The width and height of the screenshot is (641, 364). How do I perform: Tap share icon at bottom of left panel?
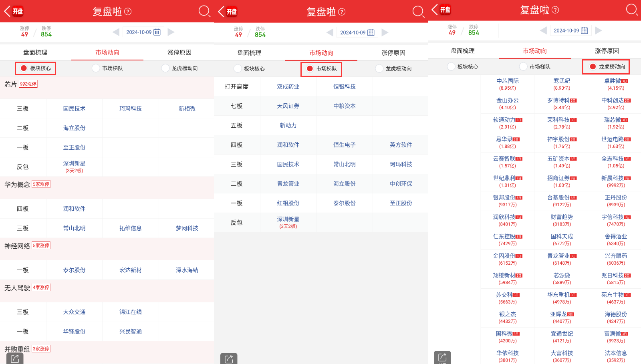coord(15,359)
